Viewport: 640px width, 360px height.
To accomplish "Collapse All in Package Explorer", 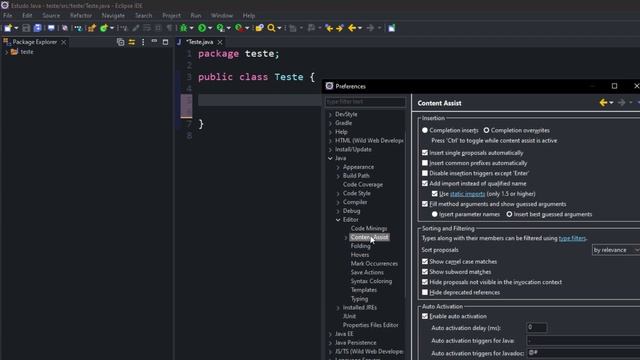I will 120,42.
